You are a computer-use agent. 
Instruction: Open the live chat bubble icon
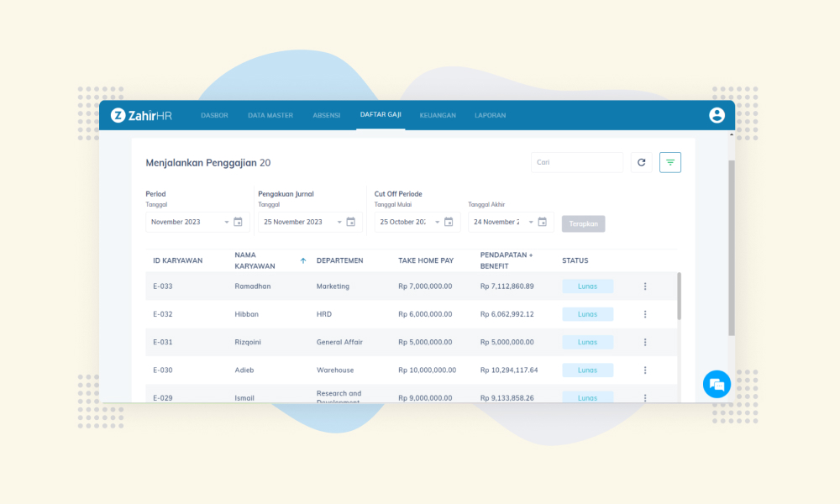coord(717,384)
